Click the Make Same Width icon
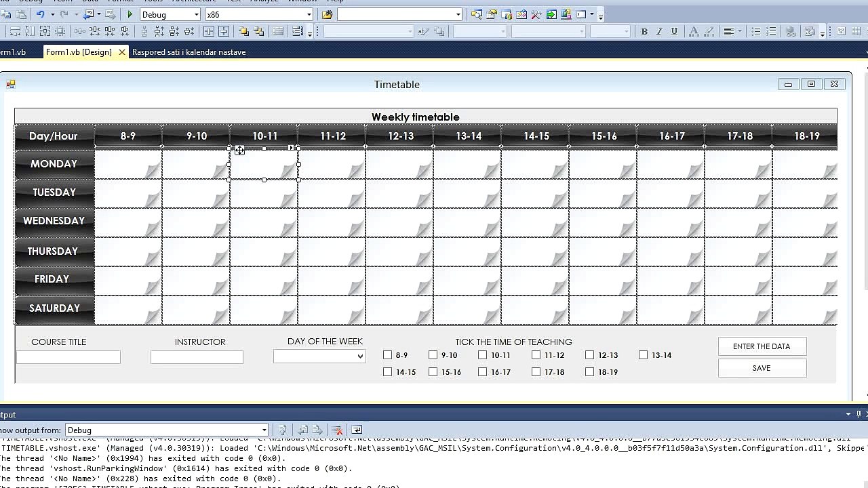 (15, 31)
